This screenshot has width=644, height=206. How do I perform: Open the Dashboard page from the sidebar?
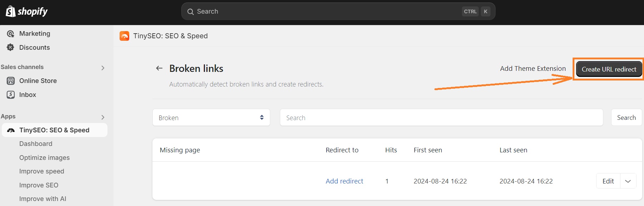36,144
